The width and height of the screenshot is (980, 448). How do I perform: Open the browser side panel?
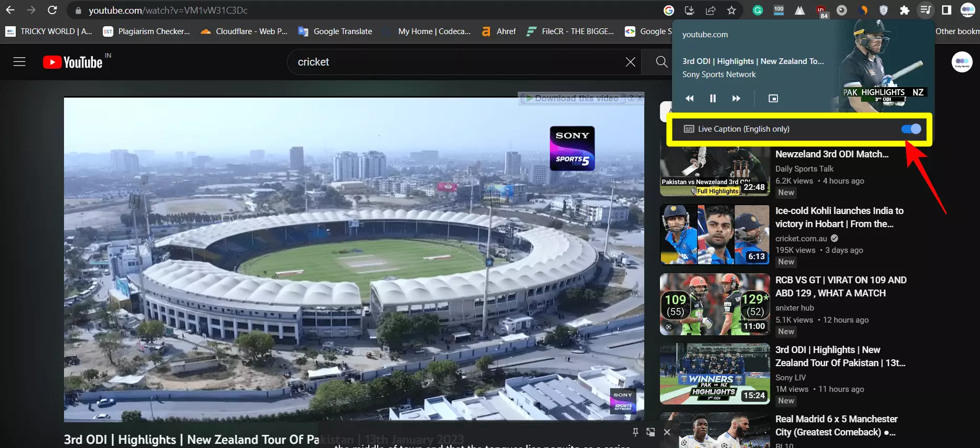pos(946,10)
